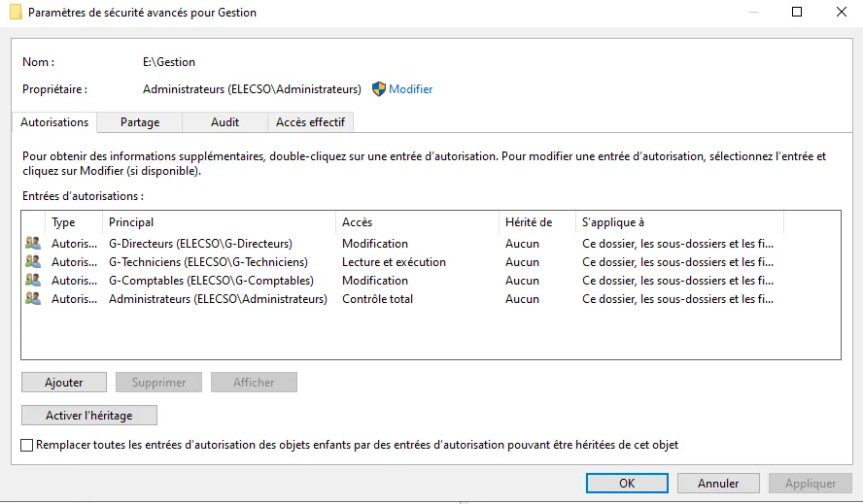Click the folder icon in title bar
Image resolution: width=863 pixels, height=504 pixels.
click(x=15, y=13)
